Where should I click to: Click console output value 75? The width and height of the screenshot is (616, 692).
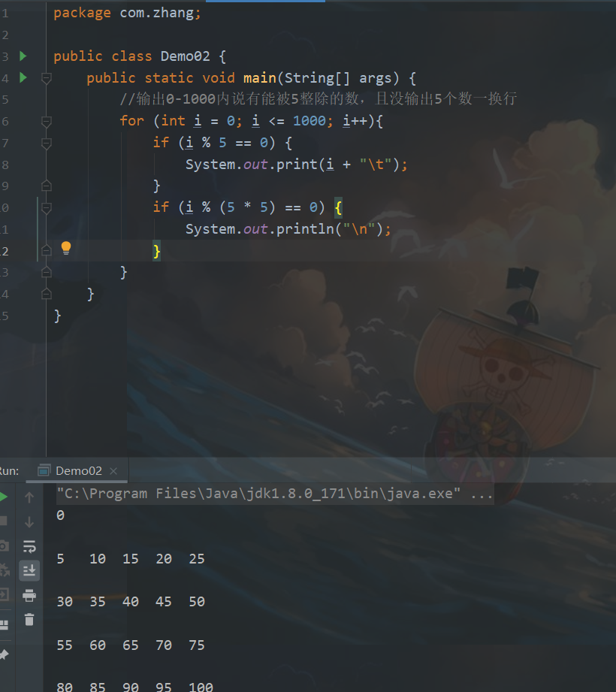point(197,645)
